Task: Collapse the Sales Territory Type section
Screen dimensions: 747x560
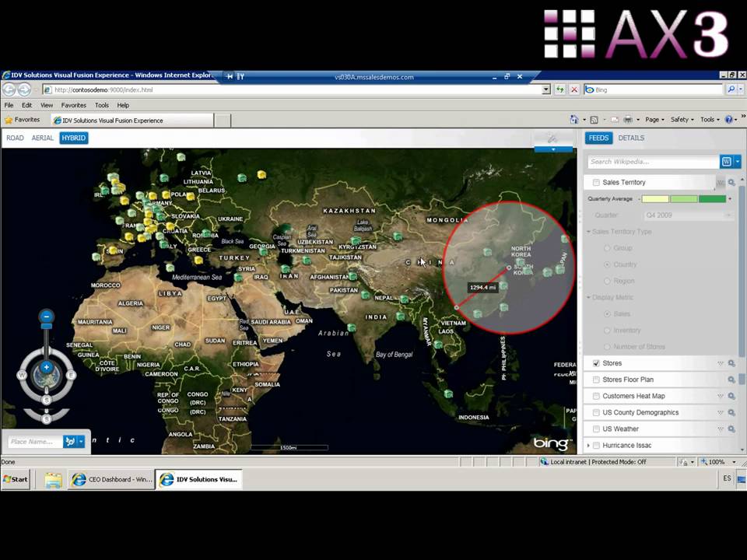Action: [589, 232]
